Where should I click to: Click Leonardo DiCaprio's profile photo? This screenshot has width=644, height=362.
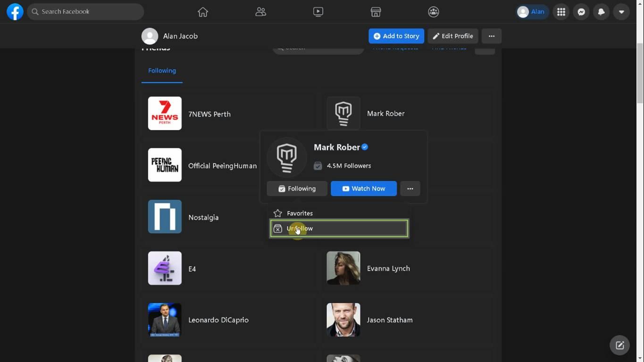tap(165, 320)
